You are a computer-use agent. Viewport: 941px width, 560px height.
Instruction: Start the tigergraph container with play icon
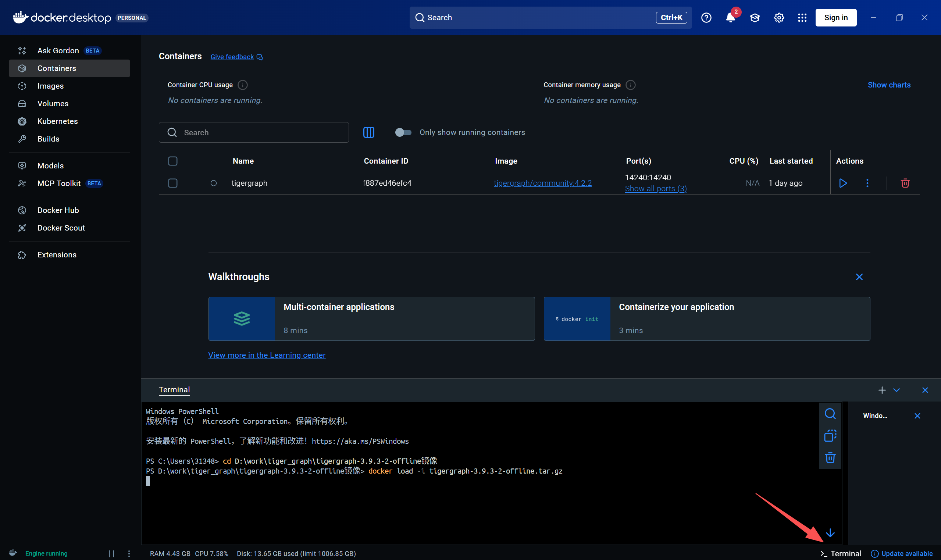842,183
